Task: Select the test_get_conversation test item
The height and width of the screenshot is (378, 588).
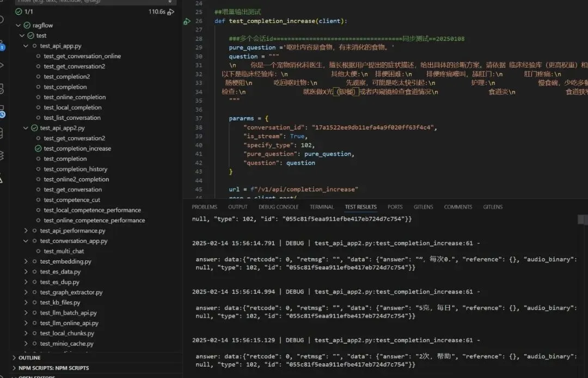Action: [73, 190]
